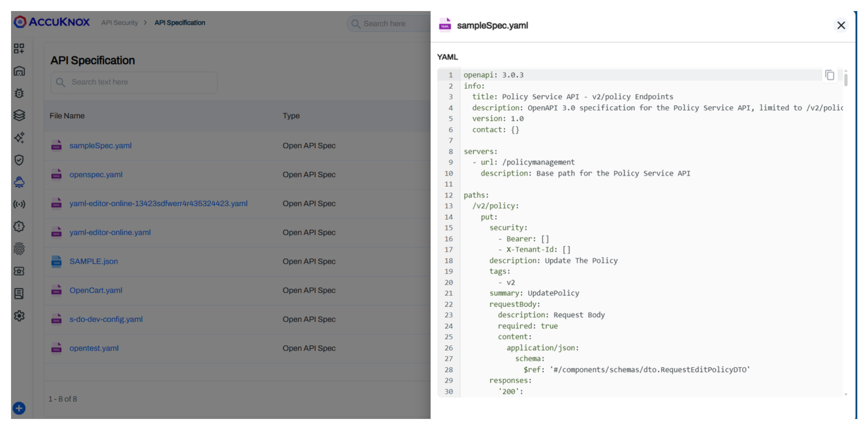Click the blue plus add button
Screen dimensions: 868x430
tap(19, 408)
